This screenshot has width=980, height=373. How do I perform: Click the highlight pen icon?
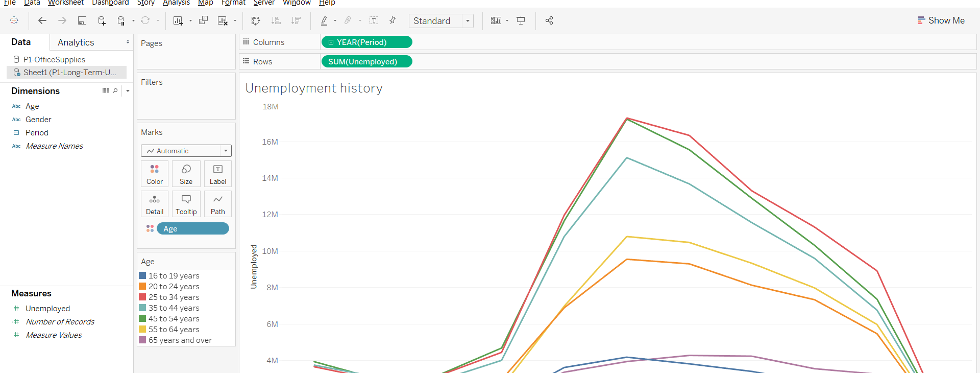coord(324,20)
